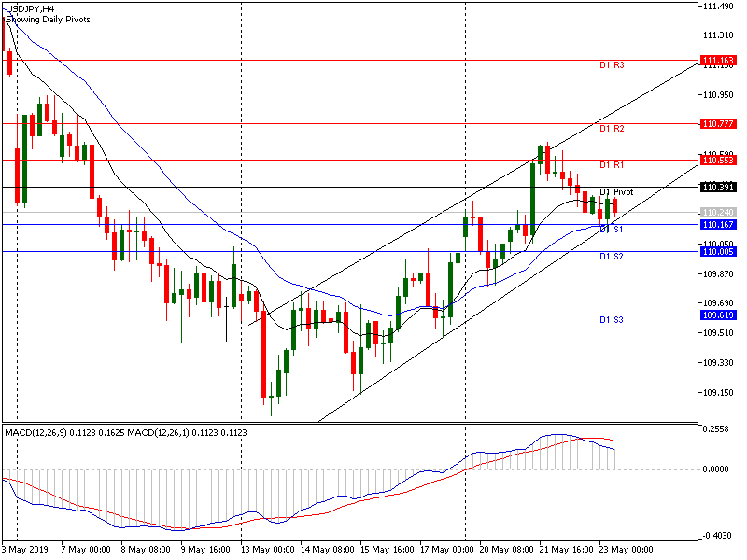Image resolution: width=747 pixels, height=560 pixels.
Task: Click the blue 110.167 price tag
Action: click(717, 224)
